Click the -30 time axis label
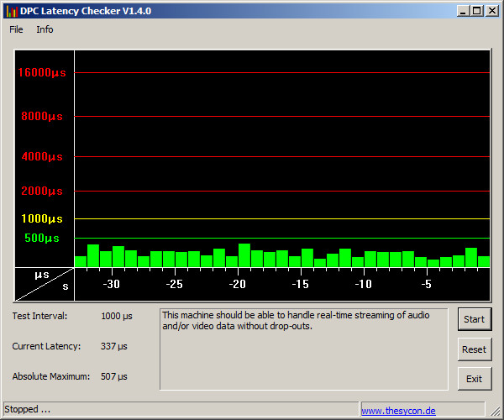The width and height of the screenshot is (504, 420). click(x=111, y=284)
